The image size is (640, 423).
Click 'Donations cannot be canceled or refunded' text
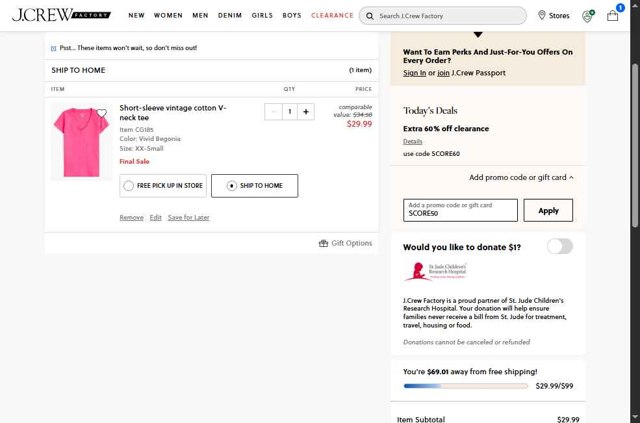(467, 342)
